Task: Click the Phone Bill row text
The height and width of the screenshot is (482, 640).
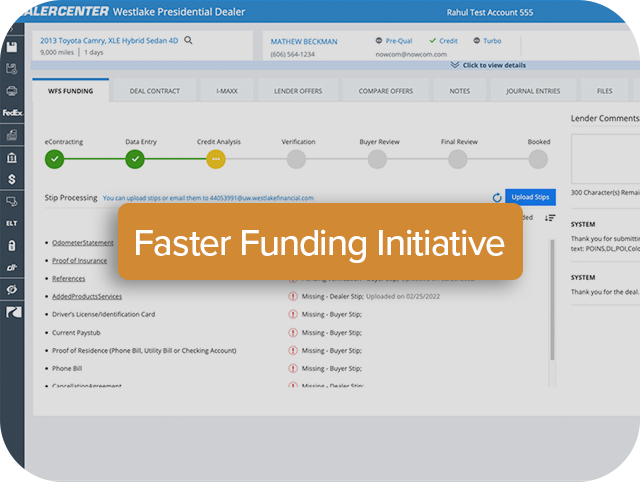Action: click(67, 369)
